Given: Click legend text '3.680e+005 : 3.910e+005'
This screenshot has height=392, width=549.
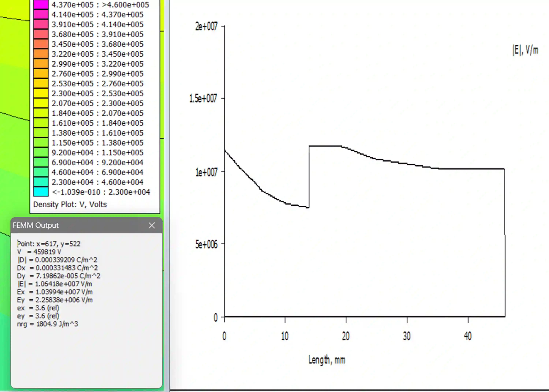Looking at the screenshot, I should point(98,34).
